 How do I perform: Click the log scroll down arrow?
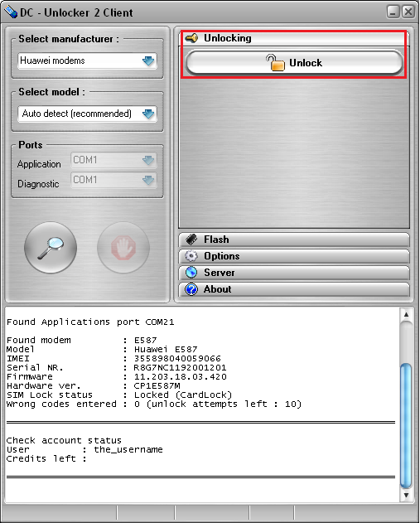click(406, 495)
